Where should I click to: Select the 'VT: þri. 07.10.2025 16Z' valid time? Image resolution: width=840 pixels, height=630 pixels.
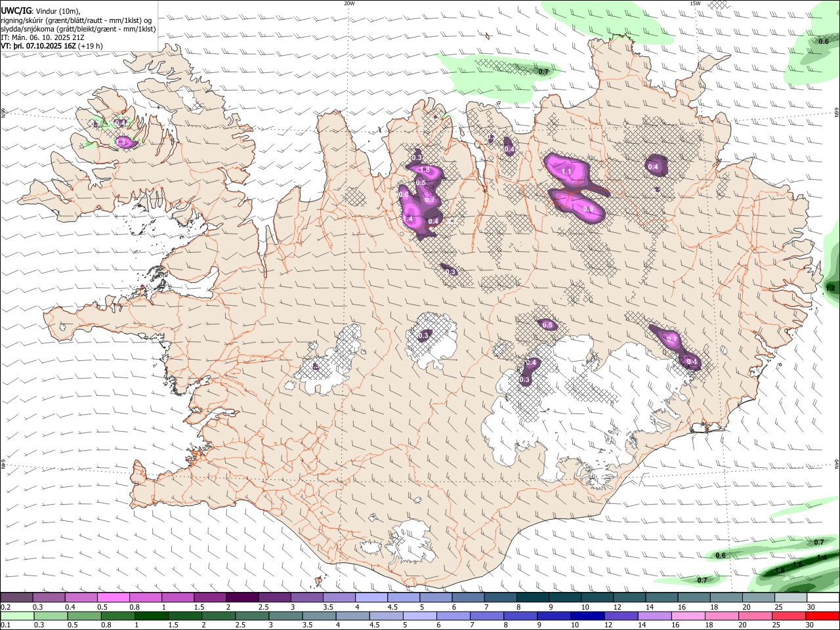[x=39, y=46]
